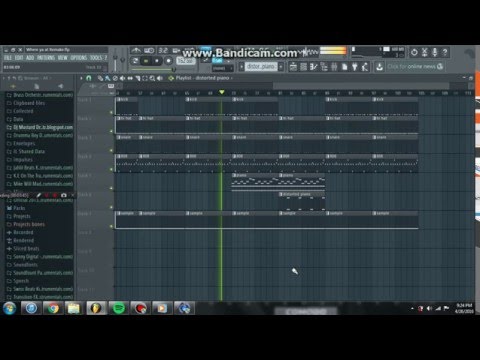This screenshot has width=480, height=360.
Task: Open the Playlist window icon
Action: coord(293,67)
